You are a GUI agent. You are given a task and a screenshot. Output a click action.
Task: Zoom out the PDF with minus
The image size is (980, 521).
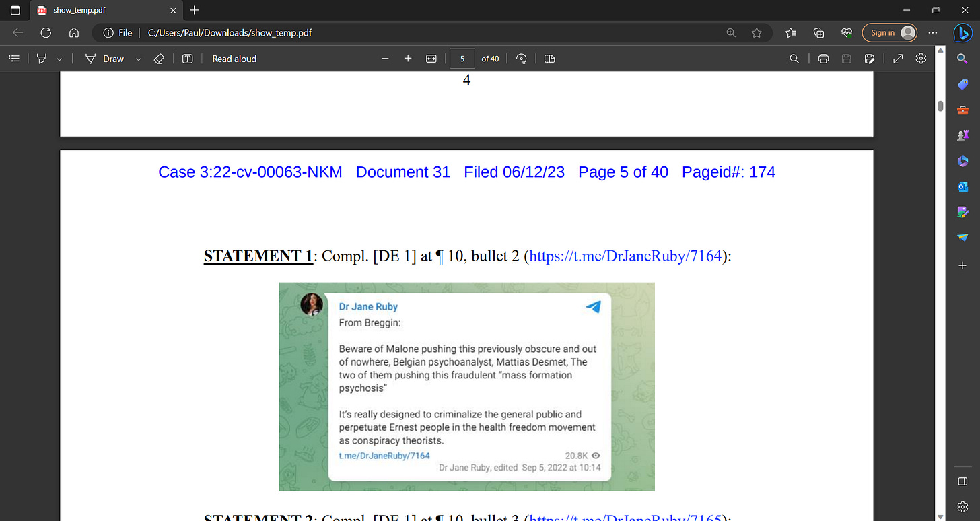[386, 59]
